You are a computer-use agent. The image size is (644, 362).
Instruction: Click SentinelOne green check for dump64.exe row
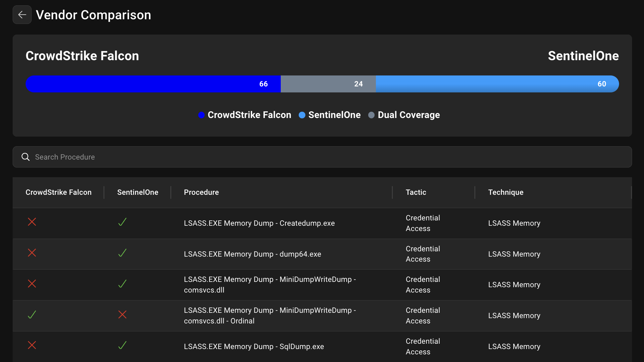(122, 253)
